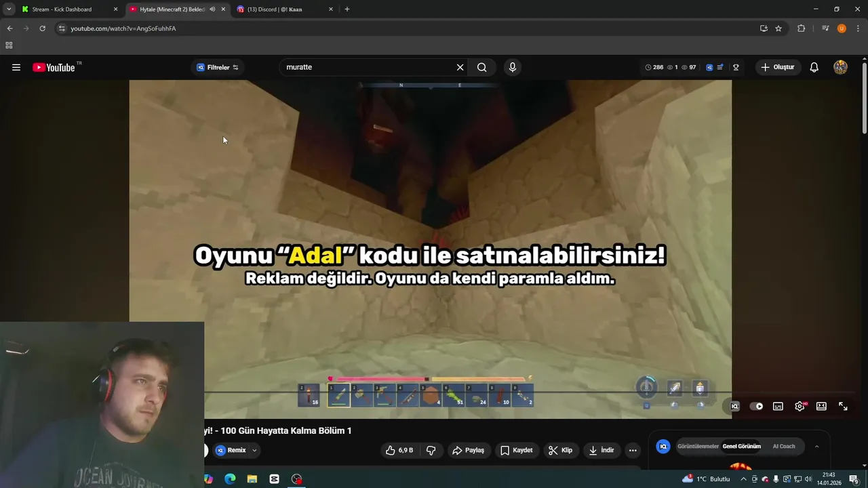Open File Explorer from taskbar
Viewport: 868px width, 488px height.
252,479
